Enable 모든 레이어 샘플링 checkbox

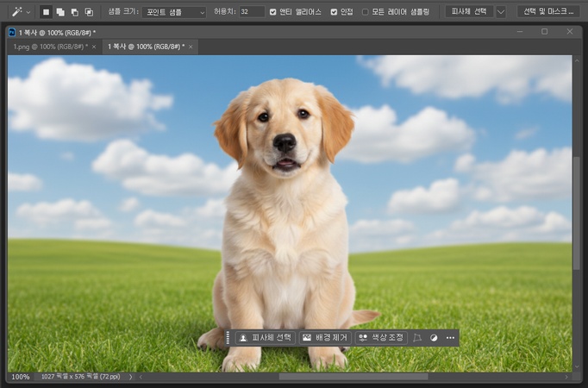point(366,12)
